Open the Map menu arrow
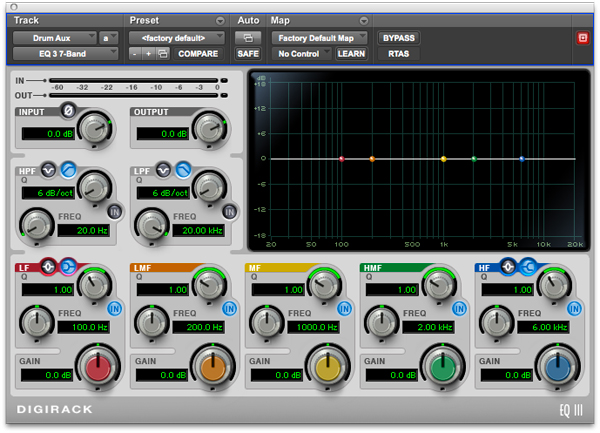The width and height of the screenshot is (600, 433). 364,21
